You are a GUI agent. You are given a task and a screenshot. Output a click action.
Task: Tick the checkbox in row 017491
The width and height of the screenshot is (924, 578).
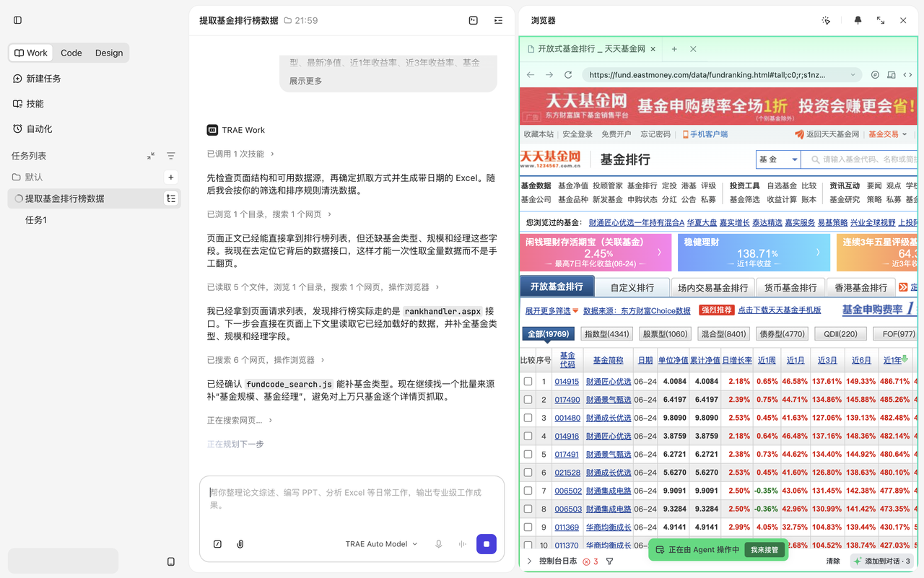(x=528, y=455)
